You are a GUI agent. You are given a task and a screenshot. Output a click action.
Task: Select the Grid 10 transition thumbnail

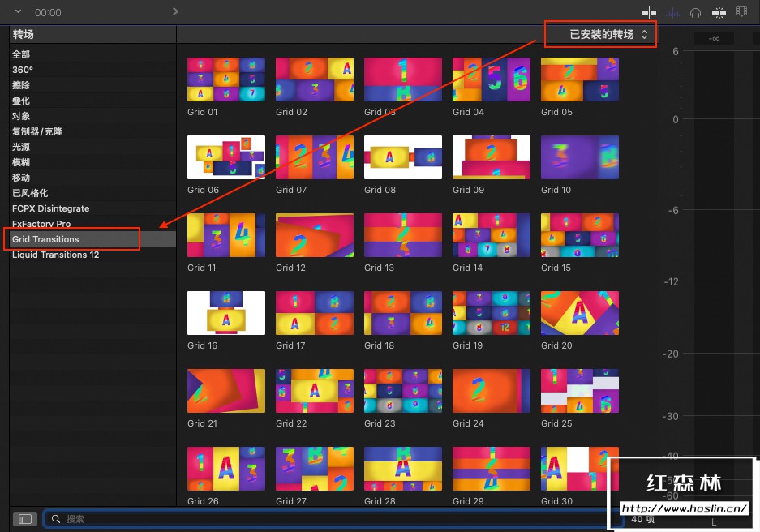pyautogui.click(x=580, y=157)
